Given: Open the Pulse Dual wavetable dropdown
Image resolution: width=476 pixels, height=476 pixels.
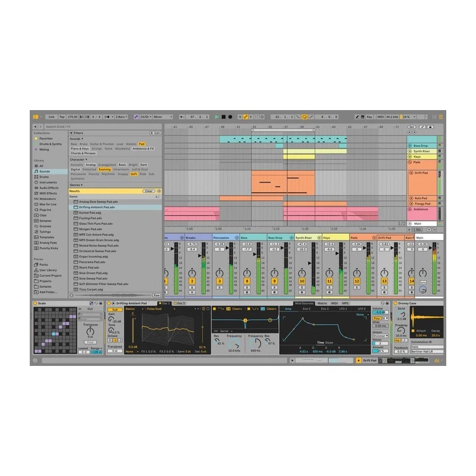Looking at the screenshot, I should pyautogui.click(x=161, y=309).
